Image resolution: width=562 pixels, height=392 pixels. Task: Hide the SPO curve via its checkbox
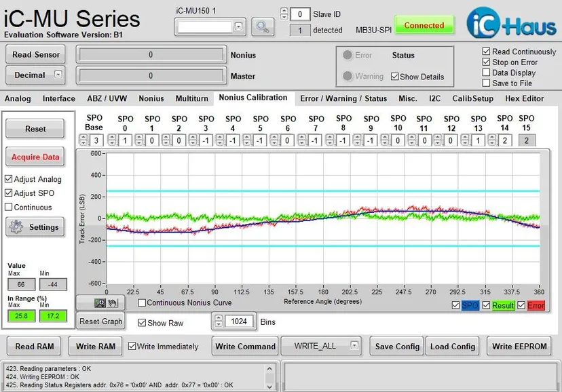click(455, 305)
